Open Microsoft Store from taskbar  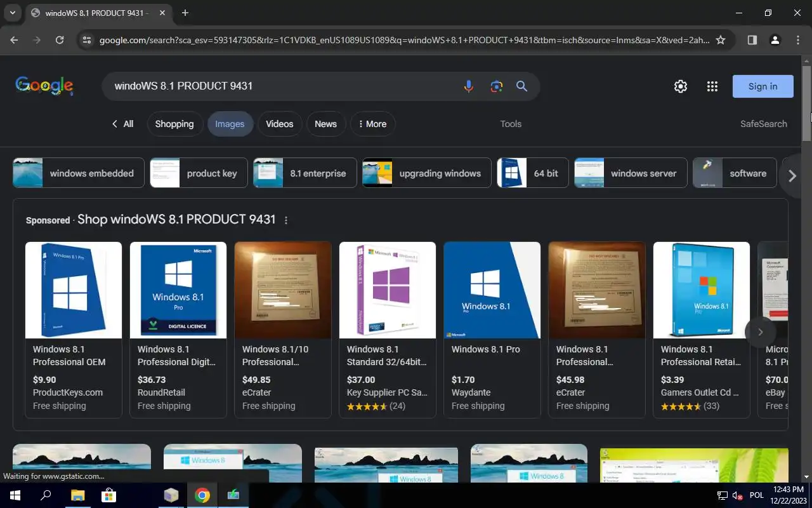coord(109,495)
